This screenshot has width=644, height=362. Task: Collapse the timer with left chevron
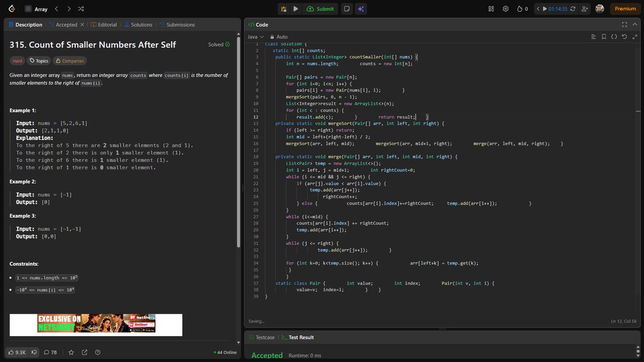[x=538, y=9]
